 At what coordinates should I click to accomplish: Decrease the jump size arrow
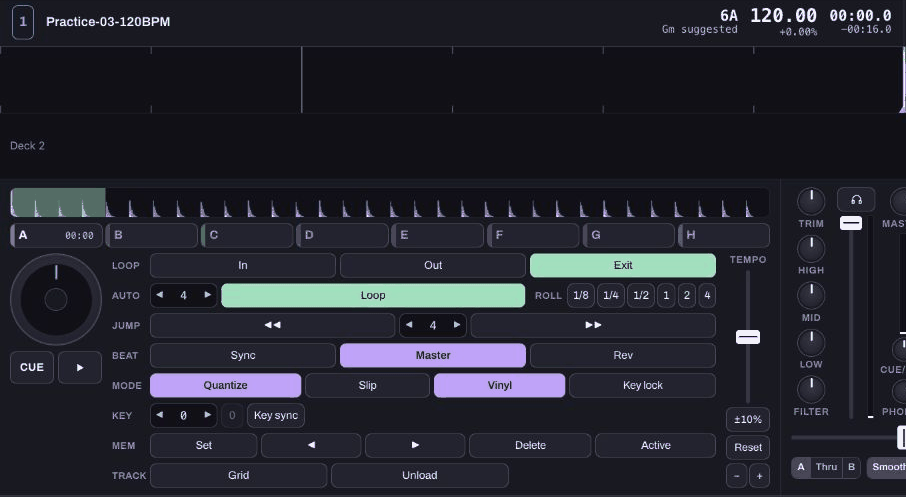(x=409, y=325)
